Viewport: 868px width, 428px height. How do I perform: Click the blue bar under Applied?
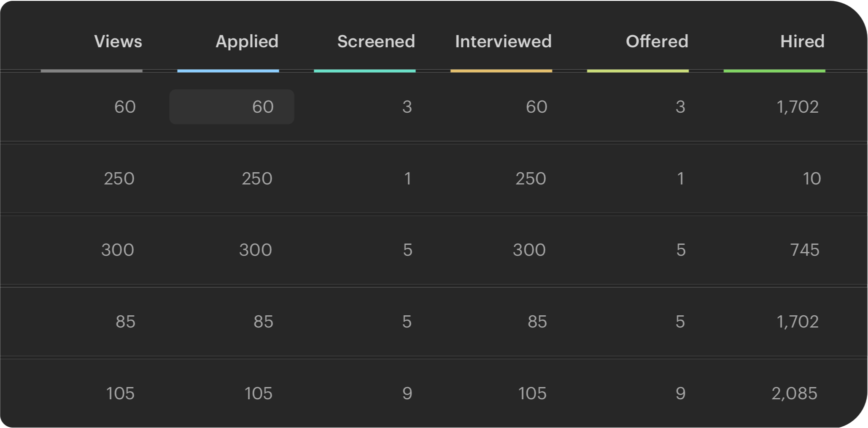tap(228, 71)
